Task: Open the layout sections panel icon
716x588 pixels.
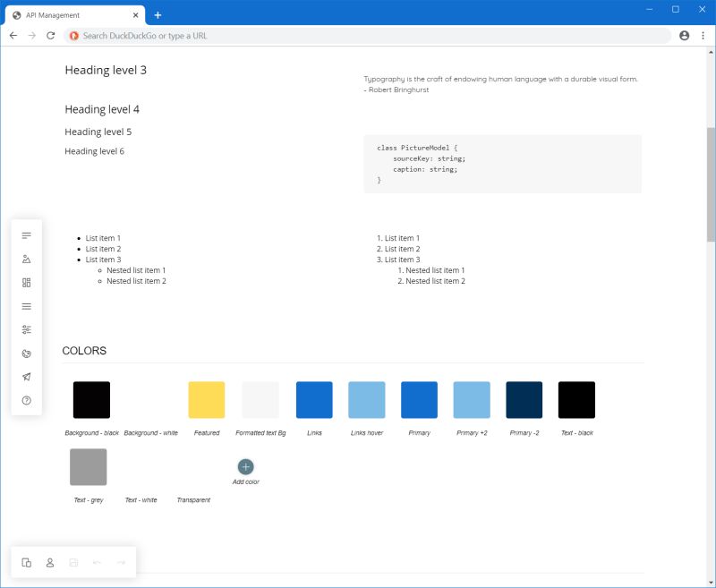Action: [x=26, y=282]
